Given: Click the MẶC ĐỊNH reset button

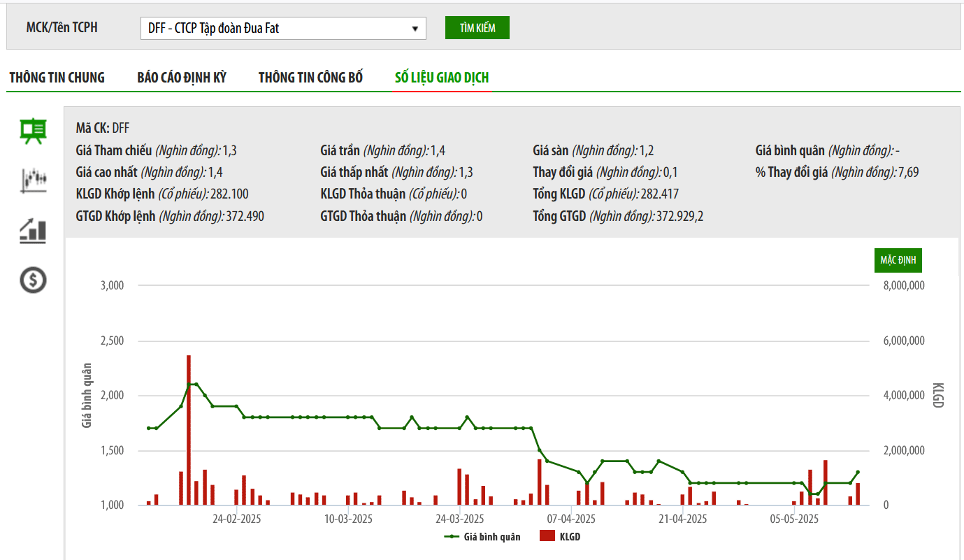Looking at the screenshot, I should tap(898, 260).
